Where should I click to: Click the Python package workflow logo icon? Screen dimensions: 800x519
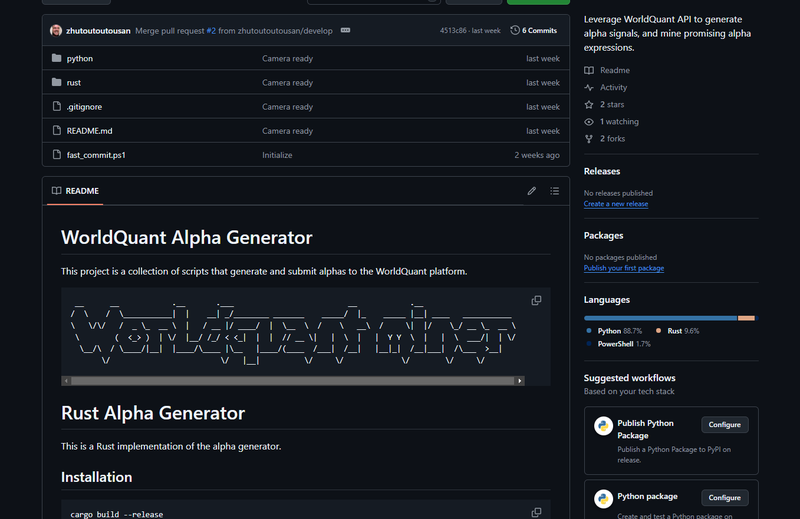[x=603, y=499]
